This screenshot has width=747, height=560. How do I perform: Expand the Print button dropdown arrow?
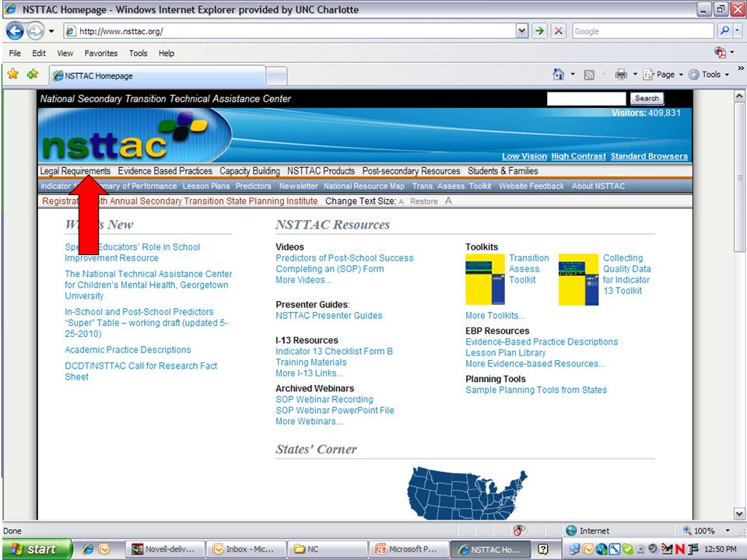pos(635,75)
